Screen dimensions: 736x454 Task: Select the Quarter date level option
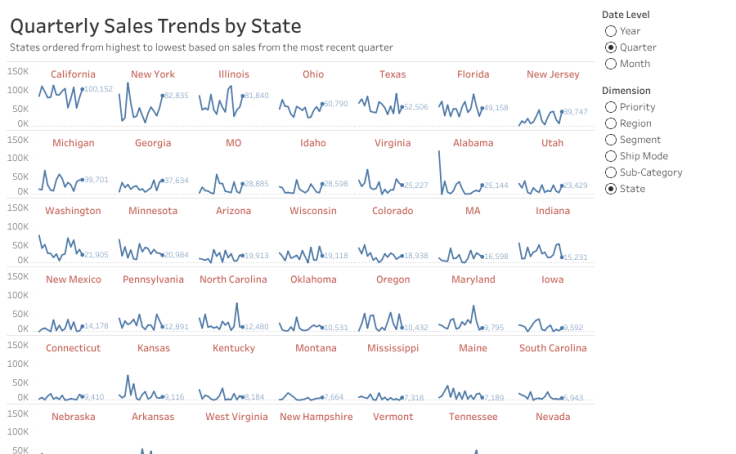pyautogui.click(x=610, y=47)
